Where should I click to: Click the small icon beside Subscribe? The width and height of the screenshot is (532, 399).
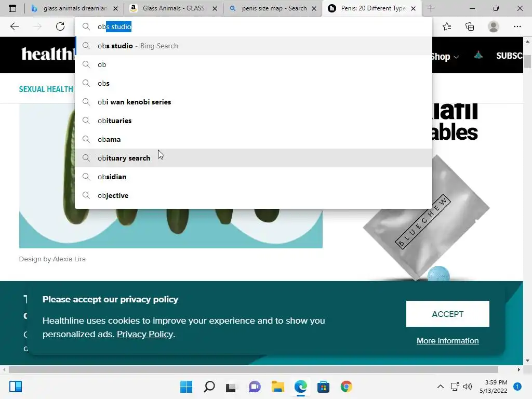[x=478, y=55]
